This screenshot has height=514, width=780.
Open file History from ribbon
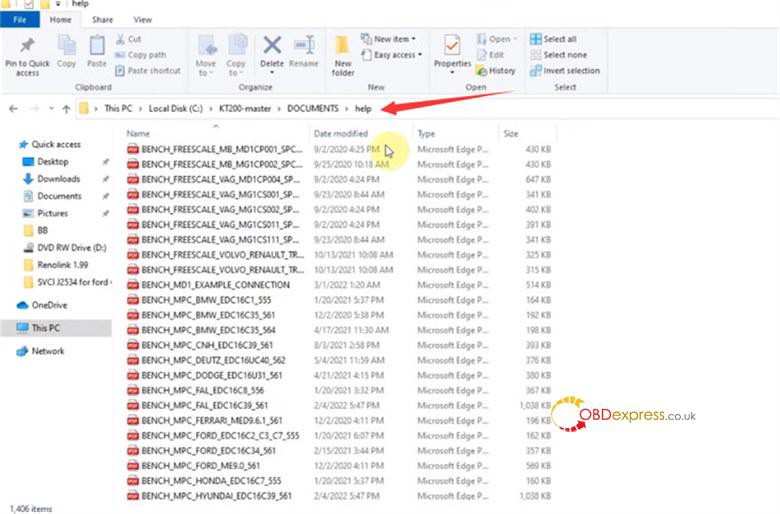[x=495, y=71]
